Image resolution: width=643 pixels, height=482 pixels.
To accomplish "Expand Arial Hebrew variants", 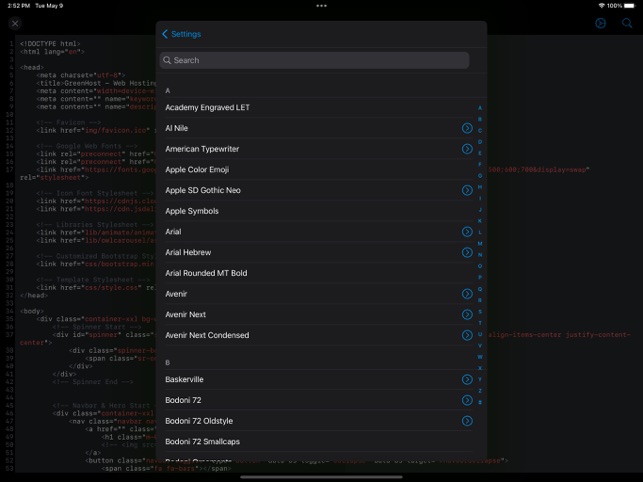I will [x=467, y=252].
